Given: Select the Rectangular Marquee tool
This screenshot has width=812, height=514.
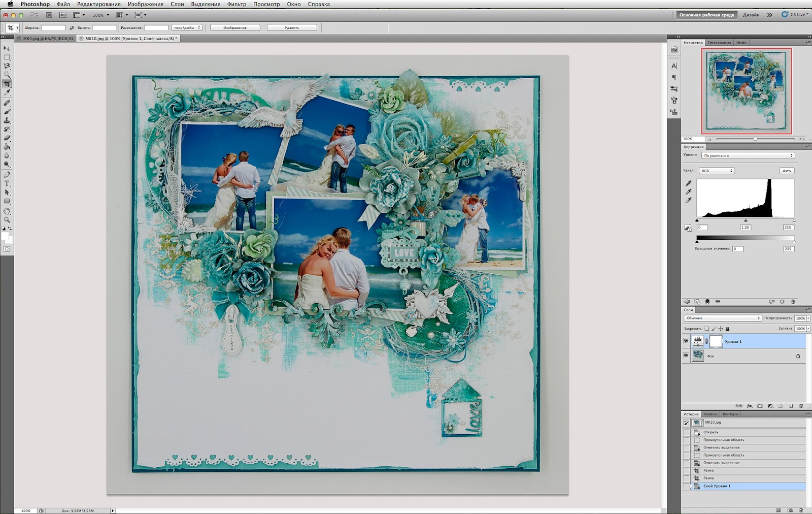Looking at the screenshot, I should coord(7,57).
